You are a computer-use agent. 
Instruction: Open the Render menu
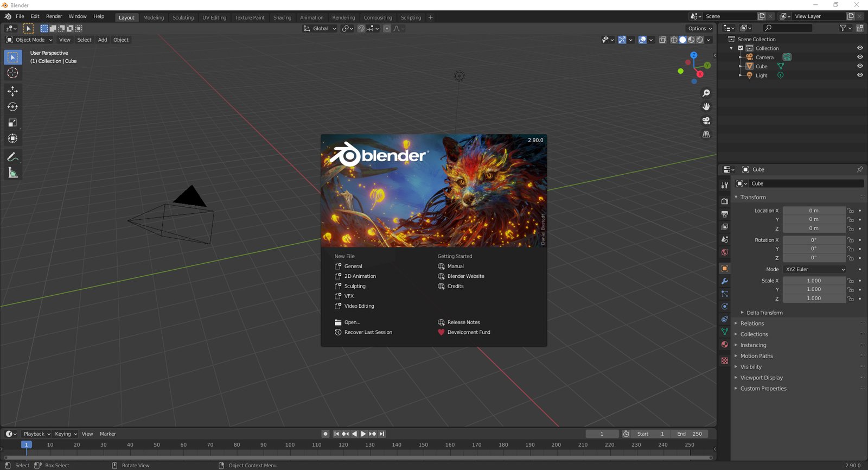54,16
